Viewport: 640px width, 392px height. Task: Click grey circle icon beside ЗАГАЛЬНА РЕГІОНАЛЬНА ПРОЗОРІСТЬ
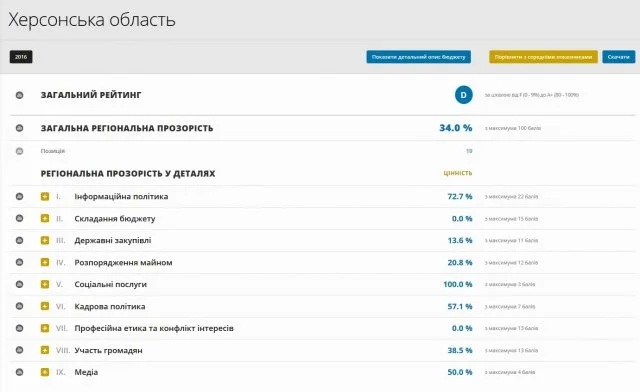(x=19, y=128)
